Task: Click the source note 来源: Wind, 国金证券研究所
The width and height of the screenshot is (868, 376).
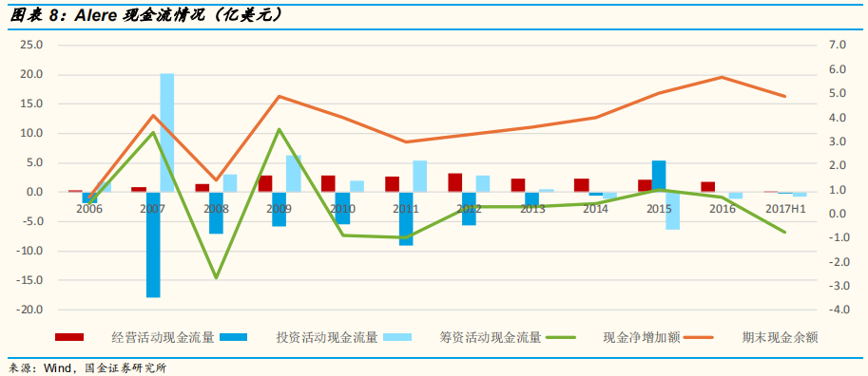Action: tap(87, 367)
